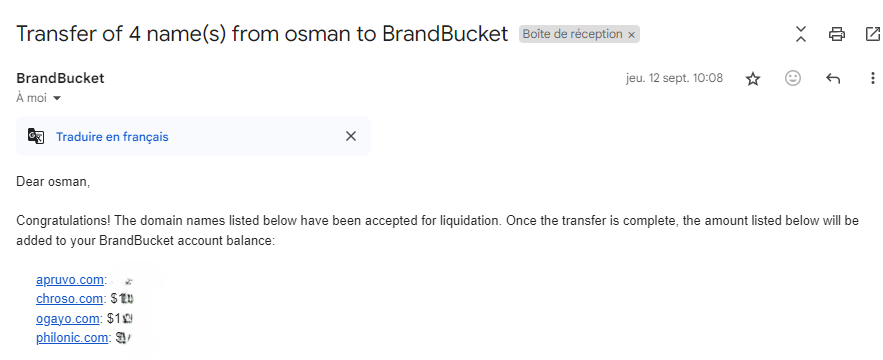Open email in new window icon
Image resolution: width=883 pixels, height=360 pixels.
pyautogui.click(x=872, y=34)
